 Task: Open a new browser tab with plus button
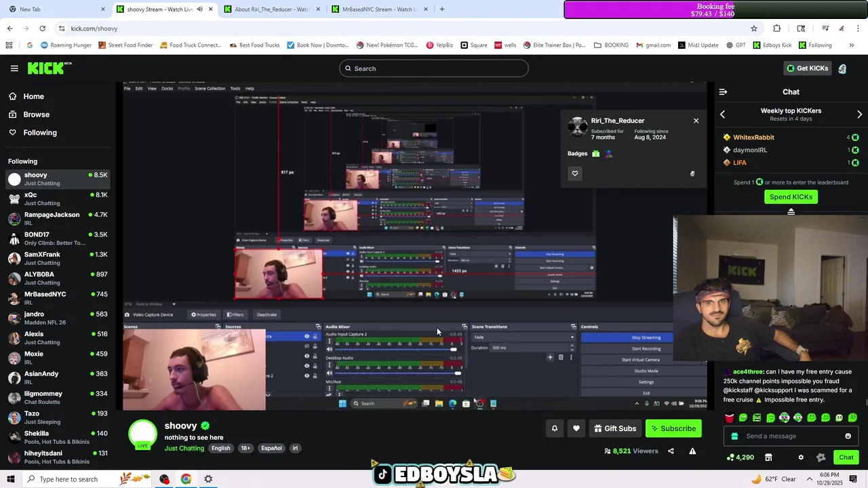click(x=441, y=9)
